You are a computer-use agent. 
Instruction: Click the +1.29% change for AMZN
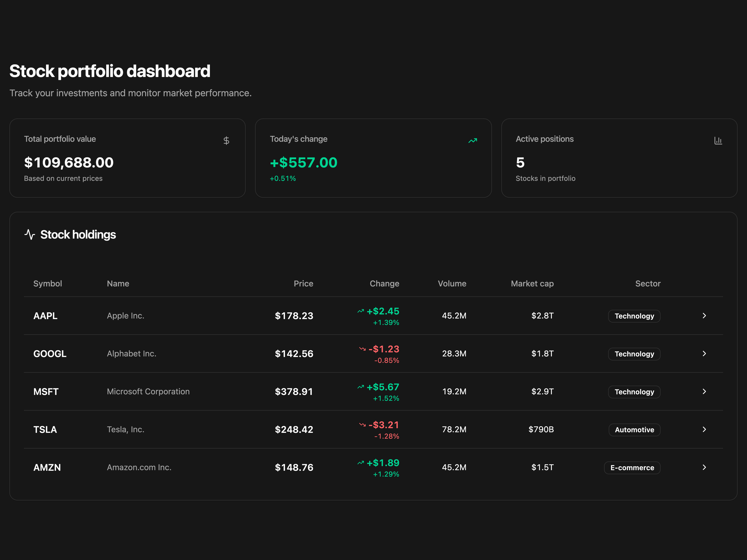coord(386,474)
